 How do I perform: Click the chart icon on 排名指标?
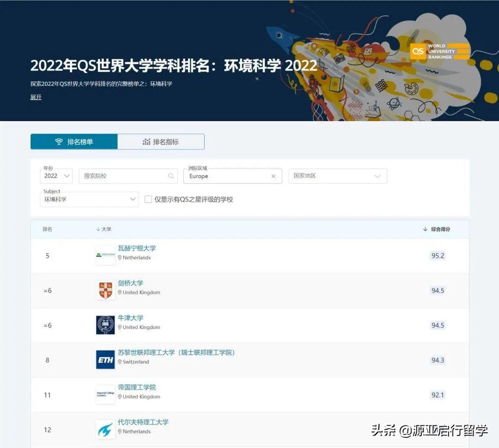pos(146,141)
